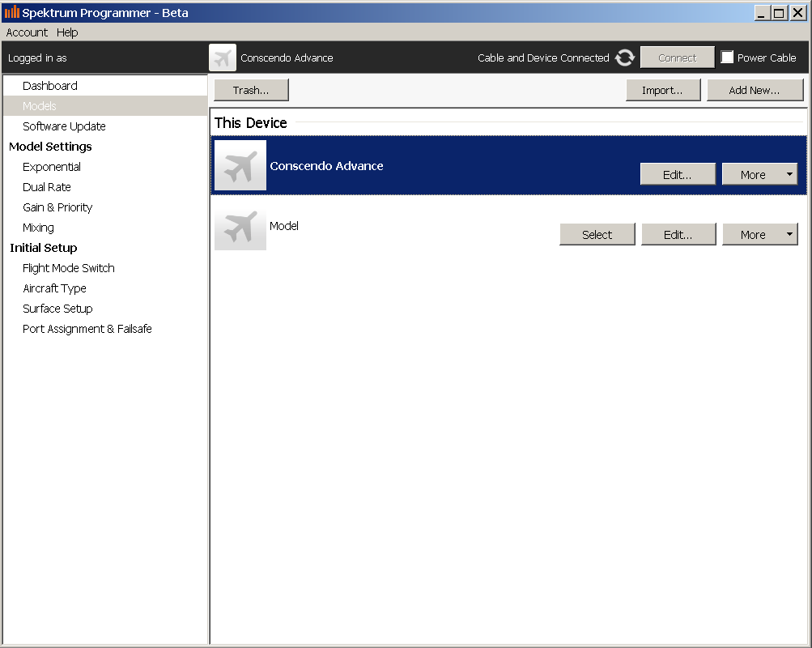Open Exponential model settings

(x=52, y=167)
